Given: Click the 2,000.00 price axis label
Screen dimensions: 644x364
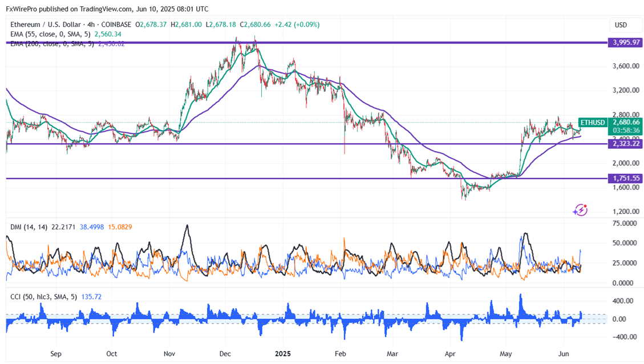Looking at the screenshot, I should pyautogui.click(x=626, y=163).
